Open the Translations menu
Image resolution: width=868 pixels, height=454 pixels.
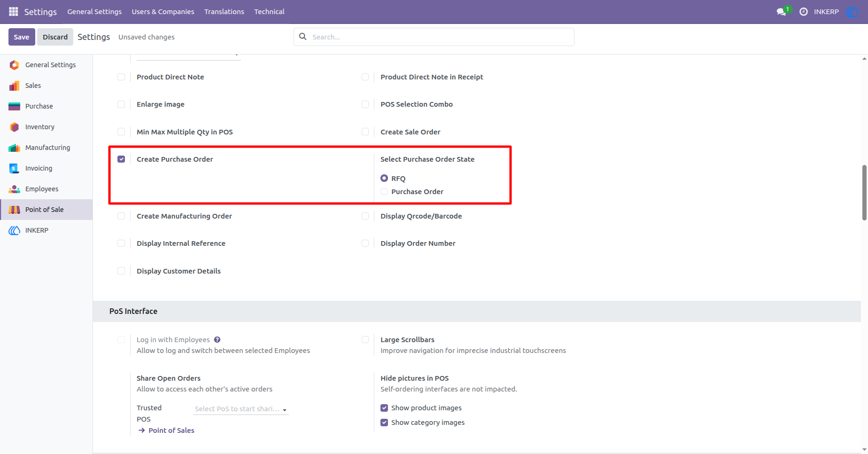(224, 12)
